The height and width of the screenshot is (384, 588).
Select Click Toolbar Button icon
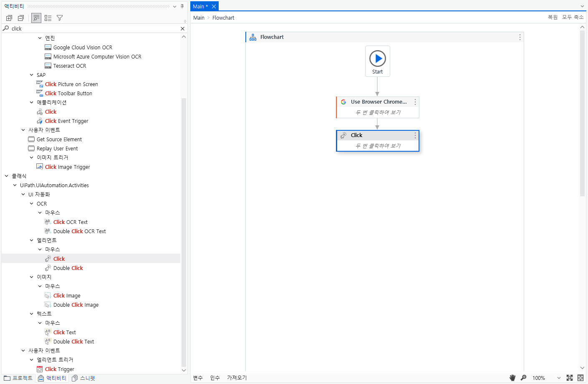pyautogui.click(x=40, y=93)
